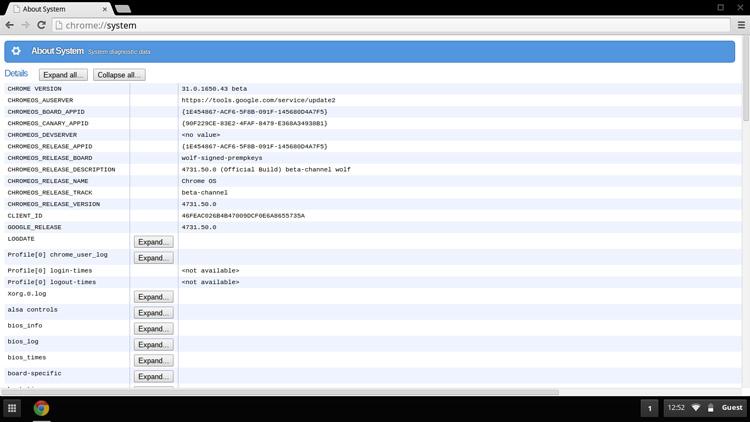Click the beta-channel track value
The height and width of the screenshot is (422, 750).
click(205, 192)
